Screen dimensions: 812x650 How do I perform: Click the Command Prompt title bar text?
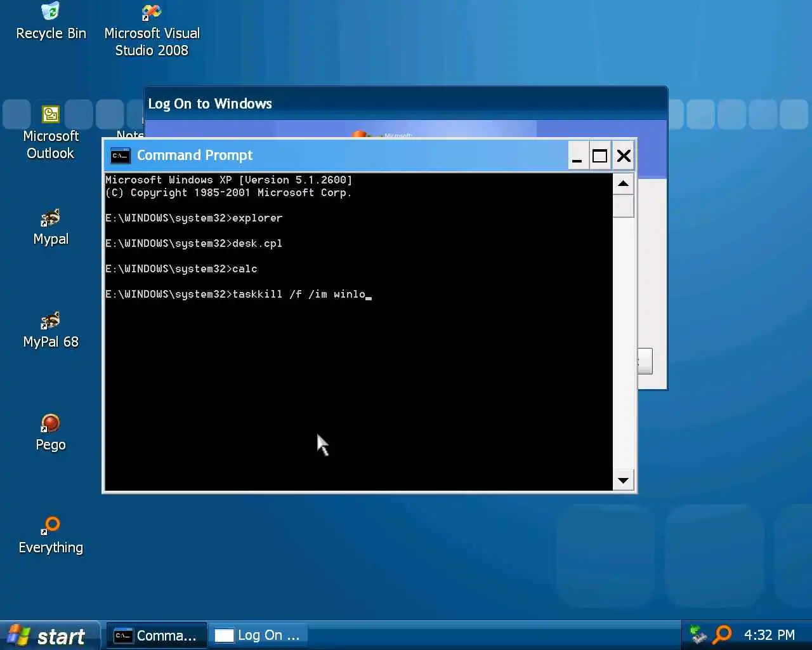pyautogui.click(x=195, y=156)
